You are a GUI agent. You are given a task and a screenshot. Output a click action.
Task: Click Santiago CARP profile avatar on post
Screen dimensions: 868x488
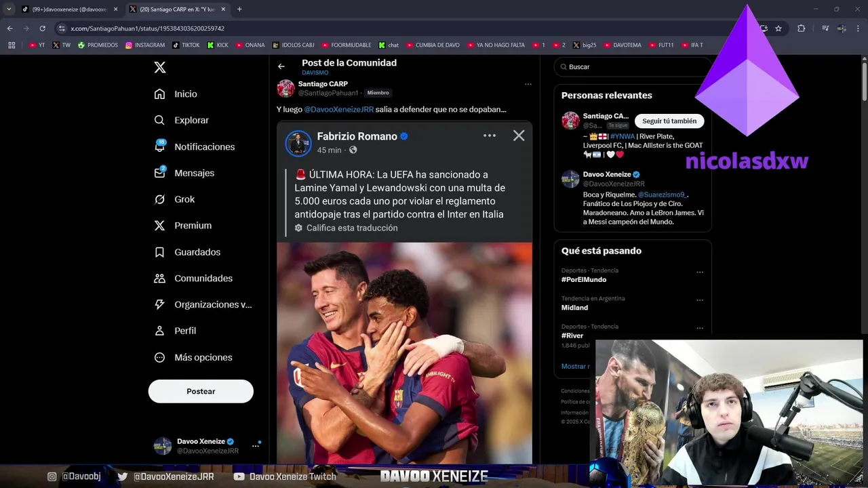pyautogui.click(x=286, y=88)
